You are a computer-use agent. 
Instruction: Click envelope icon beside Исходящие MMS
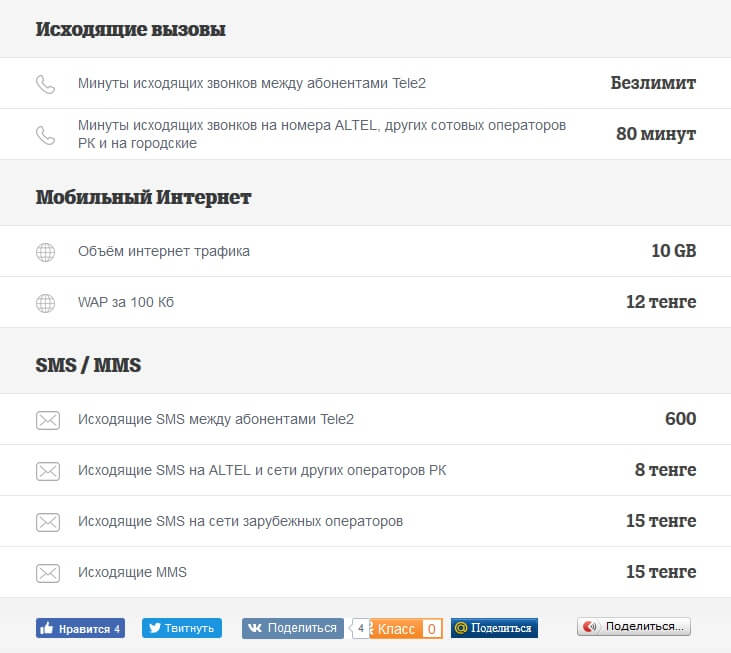coord(48,573)
